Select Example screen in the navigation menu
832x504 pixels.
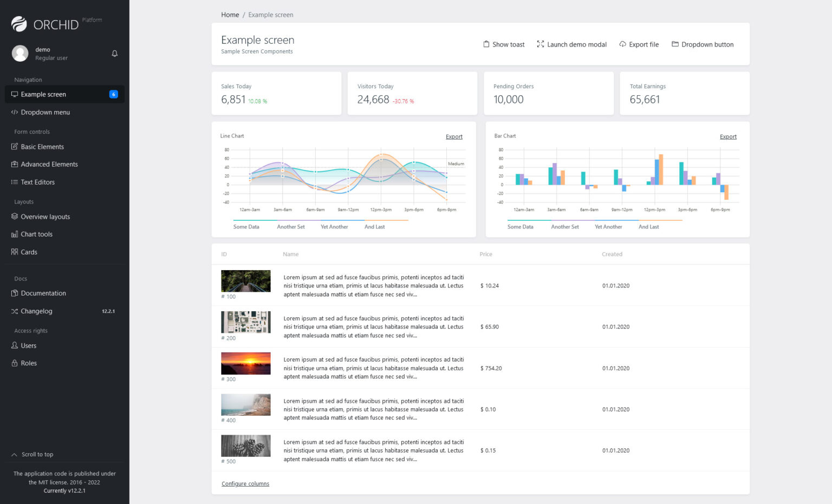pyautogui.click(x=44, y=94)
